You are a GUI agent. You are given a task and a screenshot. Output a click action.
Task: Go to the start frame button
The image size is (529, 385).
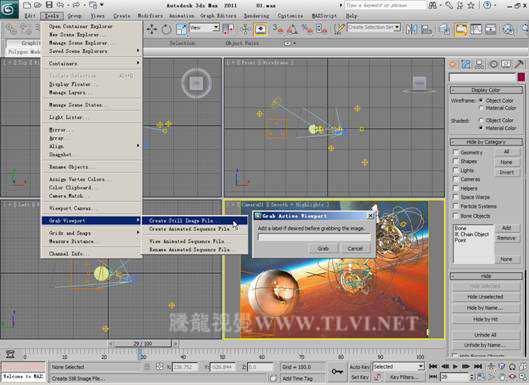coord(434,366)
